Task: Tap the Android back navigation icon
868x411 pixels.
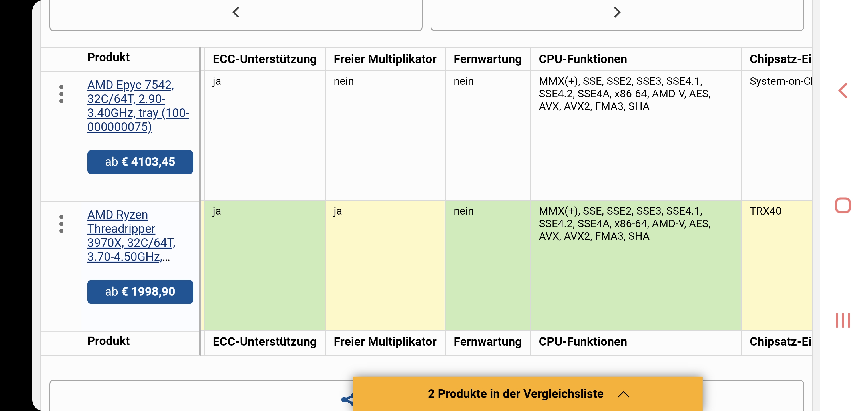Action: [843, 91]
